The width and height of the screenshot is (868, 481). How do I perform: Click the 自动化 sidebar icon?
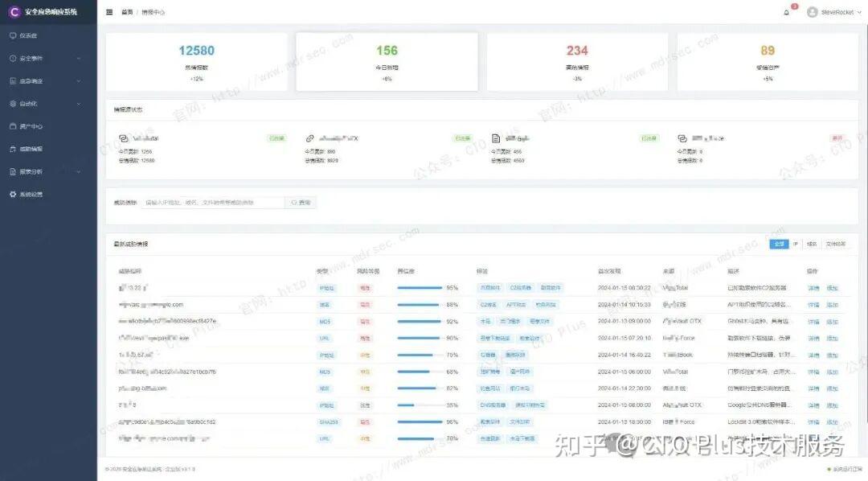tap(13, 104)
